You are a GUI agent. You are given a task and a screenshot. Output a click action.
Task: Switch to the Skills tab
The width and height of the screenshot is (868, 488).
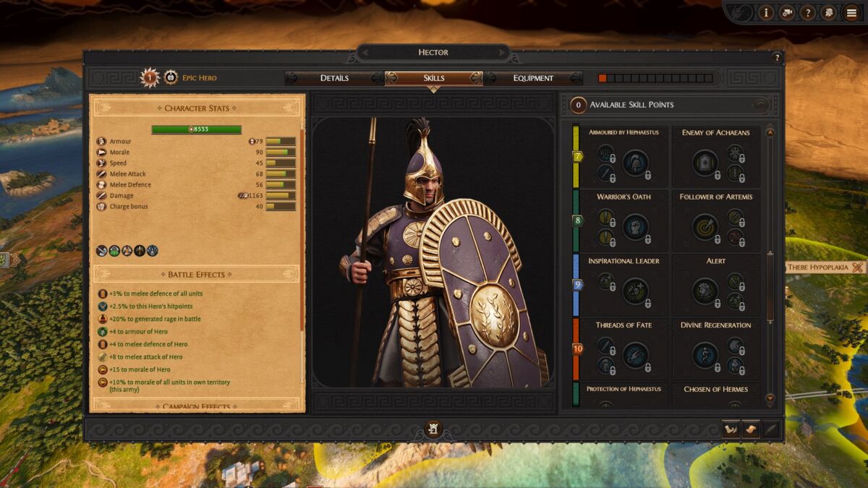pos(433,78)
